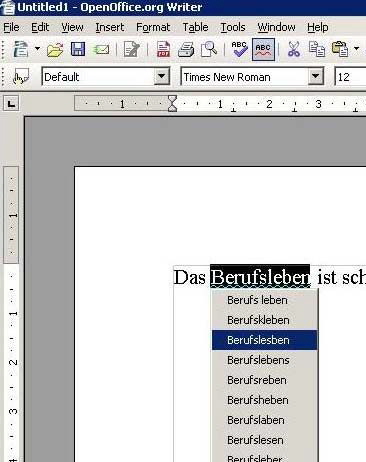Viewport: 366px width, 462px height.
Task: Choose suggestion "Berufs leben"
Action: pos(265,300)
